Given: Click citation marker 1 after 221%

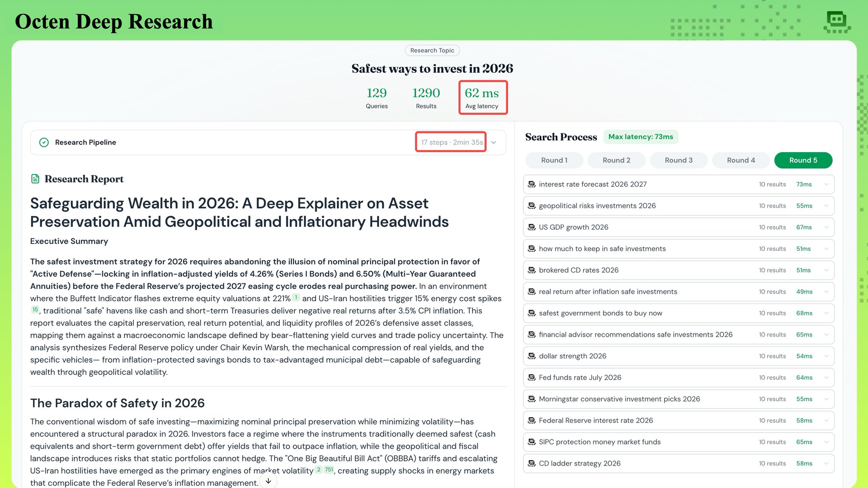Looking at the screenshot, I should [x=296, y=297].
